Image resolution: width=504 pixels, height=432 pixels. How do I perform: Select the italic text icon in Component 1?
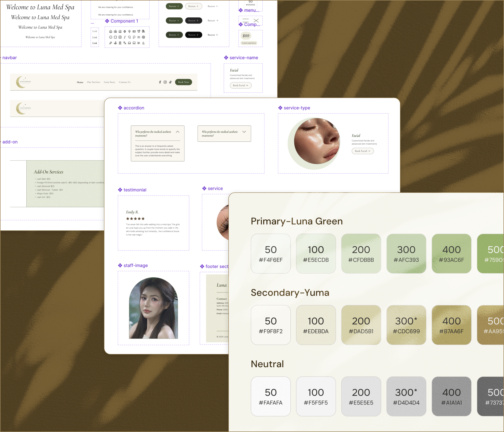click(125, 38)
